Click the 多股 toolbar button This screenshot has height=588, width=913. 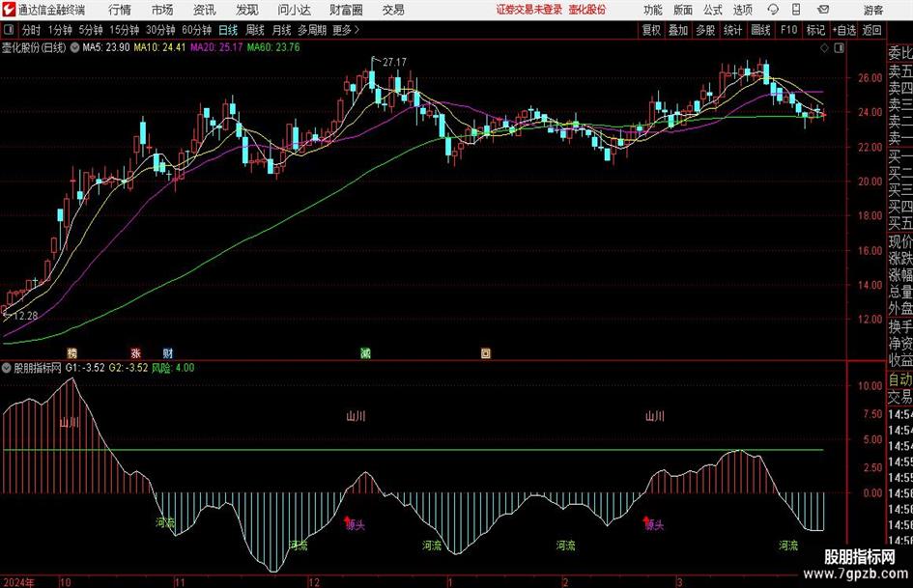705,30
